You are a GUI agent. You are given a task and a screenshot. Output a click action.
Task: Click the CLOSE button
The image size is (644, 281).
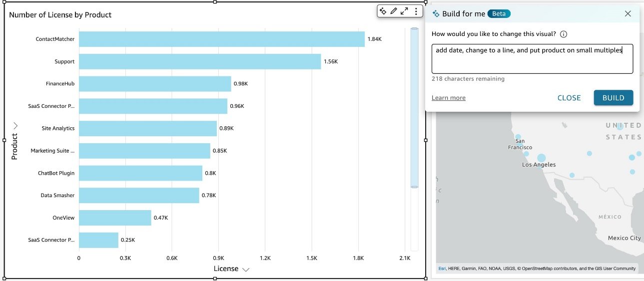[x=569, y=98]
